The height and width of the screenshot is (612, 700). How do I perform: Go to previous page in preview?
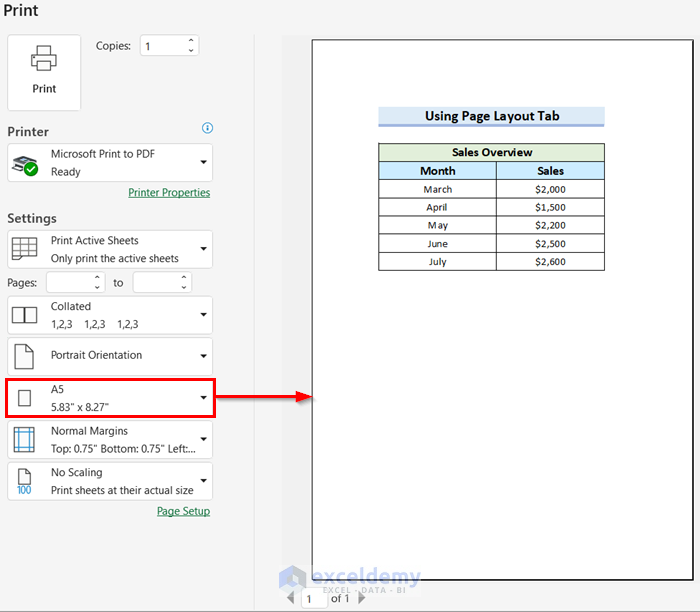click(x=291, y=597)
